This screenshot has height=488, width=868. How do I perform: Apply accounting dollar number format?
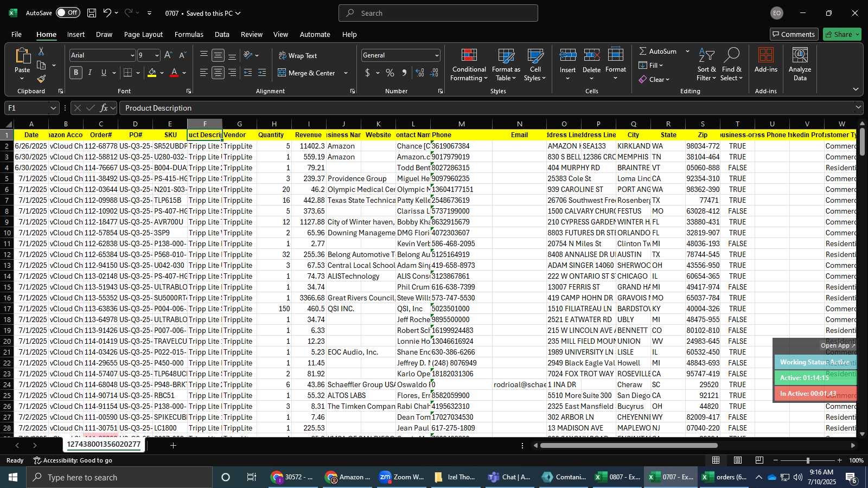[x=368, y=73]
